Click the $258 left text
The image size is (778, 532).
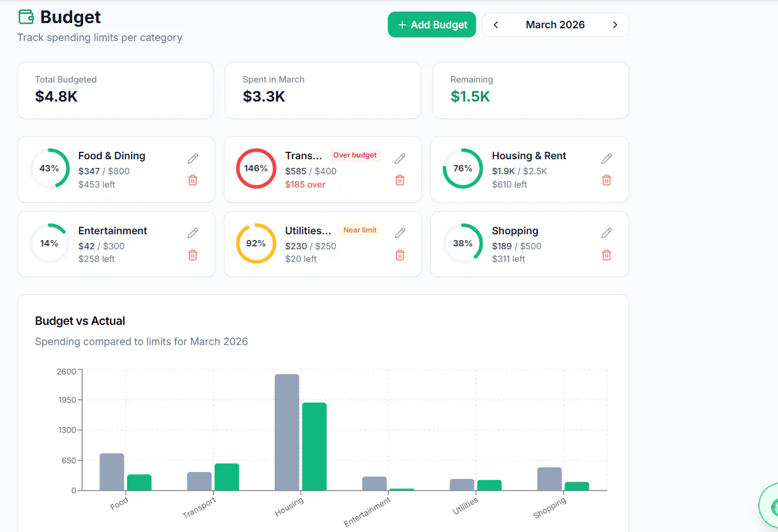click(97, 259)
